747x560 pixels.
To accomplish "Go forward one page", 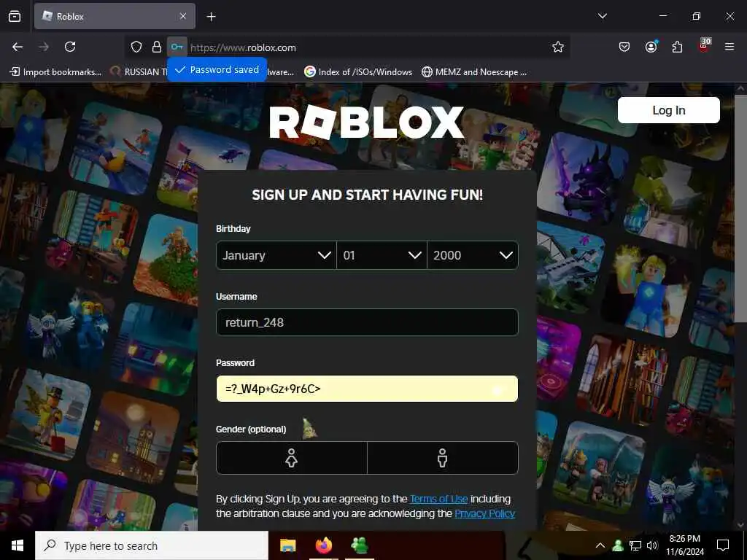I will tap(44, 47).
